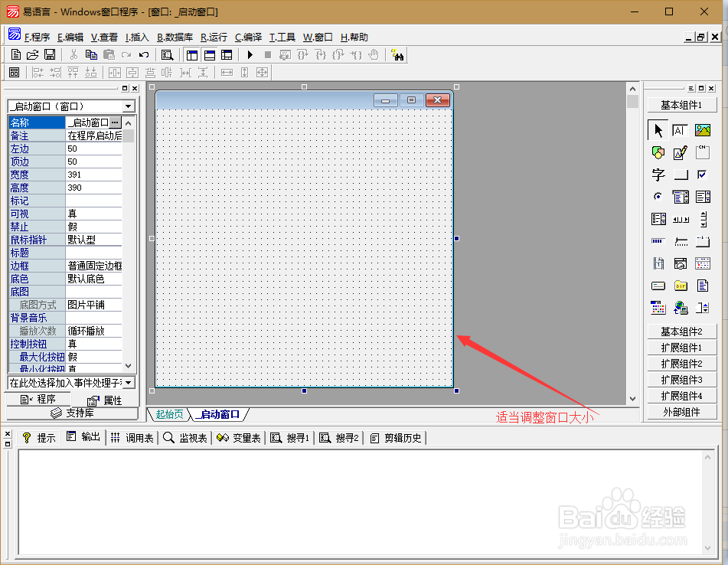Select the group box component icon
728x565 pixels.
click(x=703, y=152)
